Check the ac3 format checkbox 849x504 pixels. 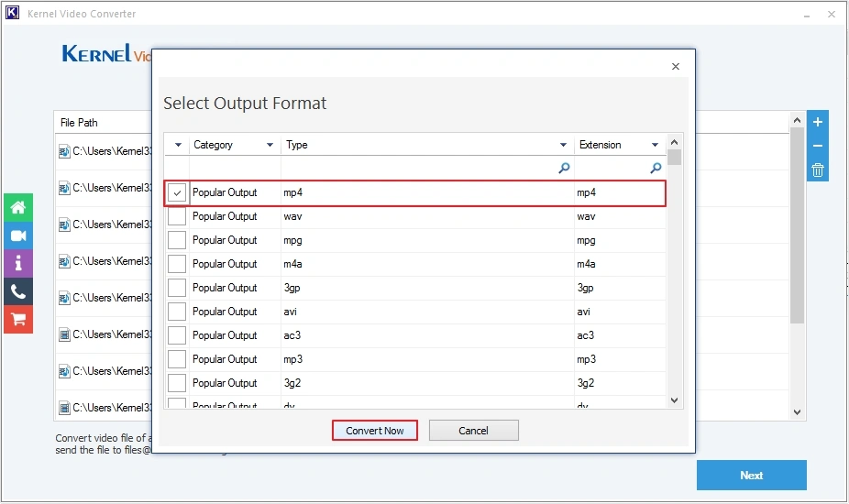[177, 335]
